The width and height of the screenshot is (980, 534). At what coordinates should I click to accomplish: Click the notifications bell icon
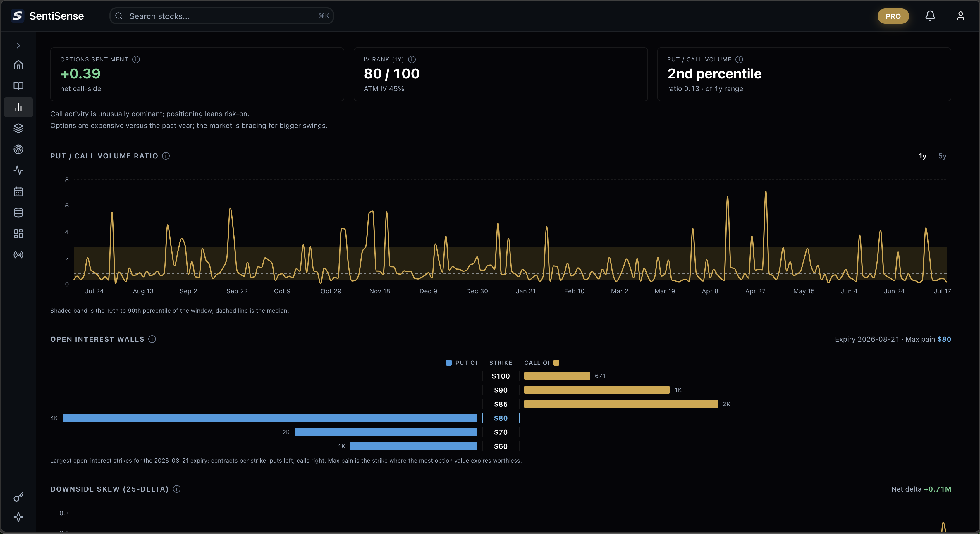click(930, 16)
